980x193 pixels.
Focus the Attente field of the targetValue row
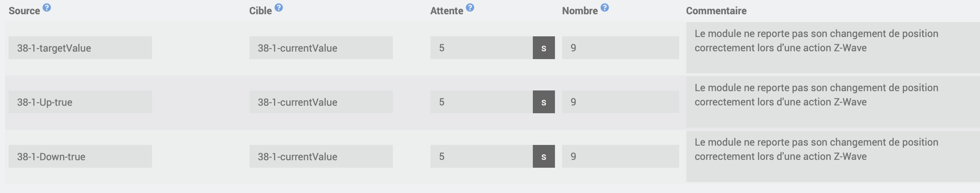tap(481, 48)
